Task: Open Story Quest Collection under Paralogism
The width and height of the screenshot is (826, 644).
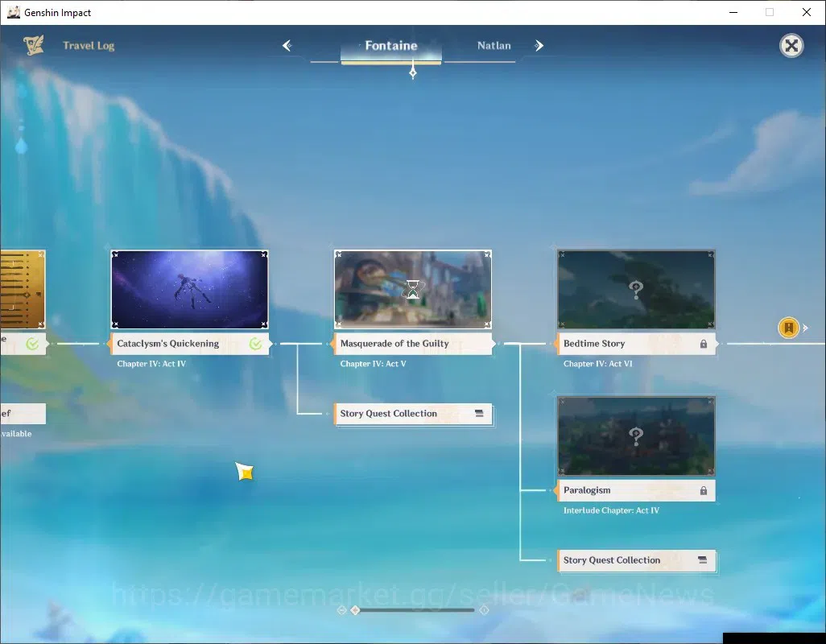Action: tap(636, 560)
